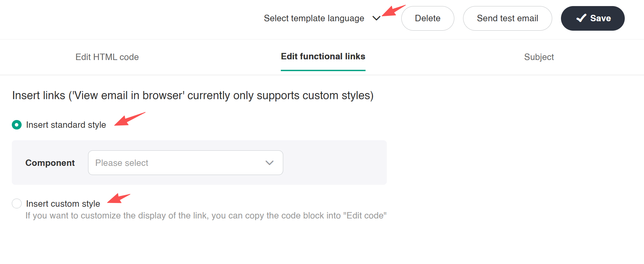Expand the Component 'Please select' combo box
Image resolution: width=644 pixels, height=264 pixels.
pos(185,163)
